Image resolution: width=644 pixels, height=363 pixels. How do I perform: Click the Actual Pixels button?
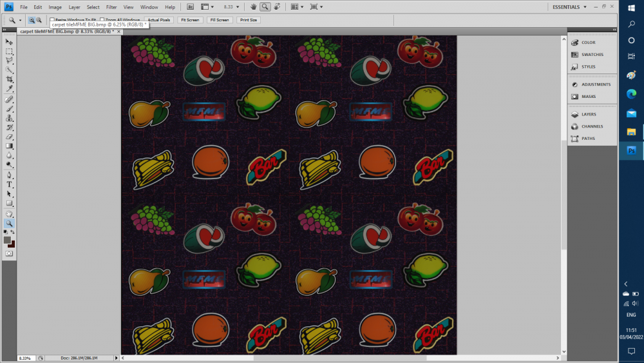[159, 20]
